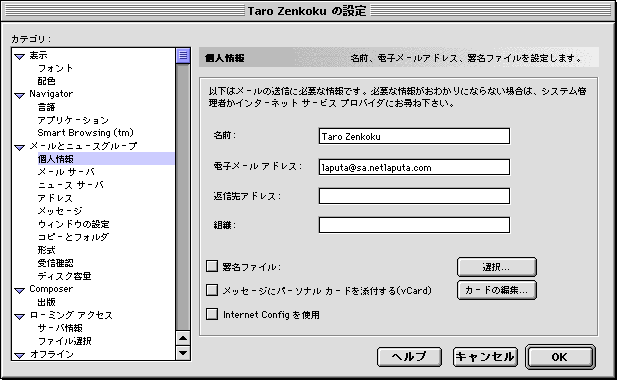Image resolution: width=617 pixels, height=380 pixels.
Task: Select サーバ情報 under ローミング アクセス
Action: pyautogui.click(x=60, y=328)
